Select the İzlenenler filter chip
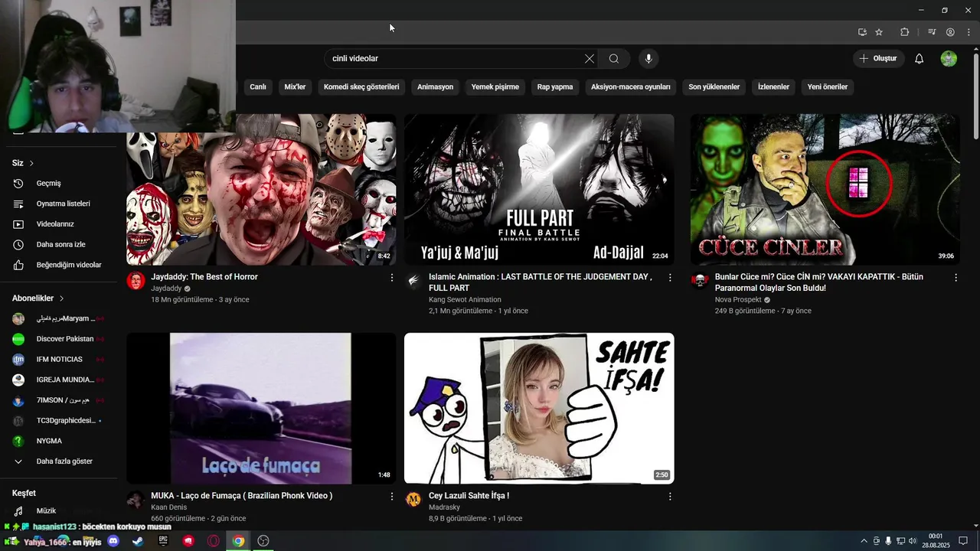Screen dimensions: 980x551 click(x=773, y=87)
